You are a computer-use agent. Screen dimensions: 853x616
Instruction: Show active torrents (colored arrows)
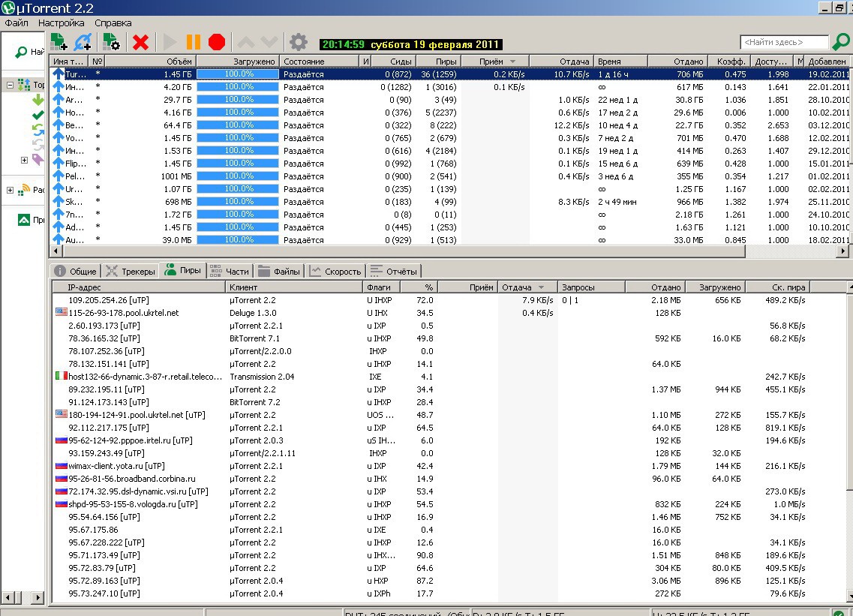(38, 130)
